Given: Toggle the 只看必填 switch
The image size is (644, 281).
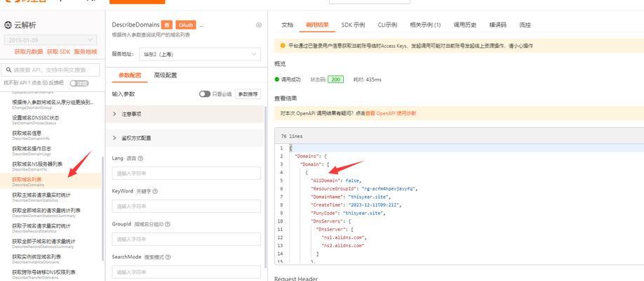Looking at the screenshot, I should tap(205, 94).
